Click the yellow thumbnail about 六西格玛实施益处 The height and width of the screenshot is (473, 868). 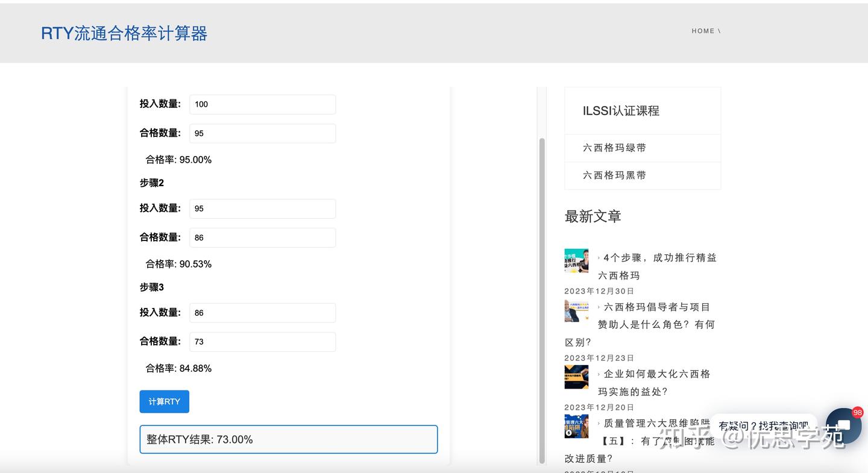pyautogui.click(x=576, y=377)
